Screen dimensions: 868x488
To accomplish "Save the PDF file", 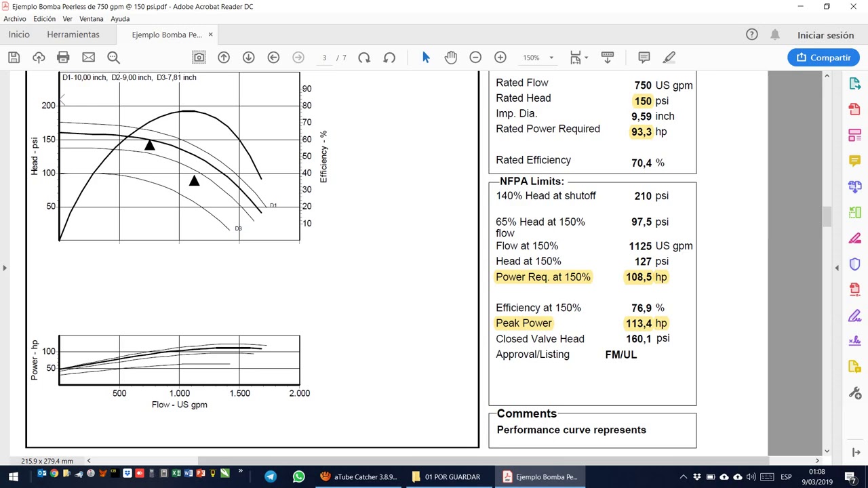I will [x=14, y=58].
